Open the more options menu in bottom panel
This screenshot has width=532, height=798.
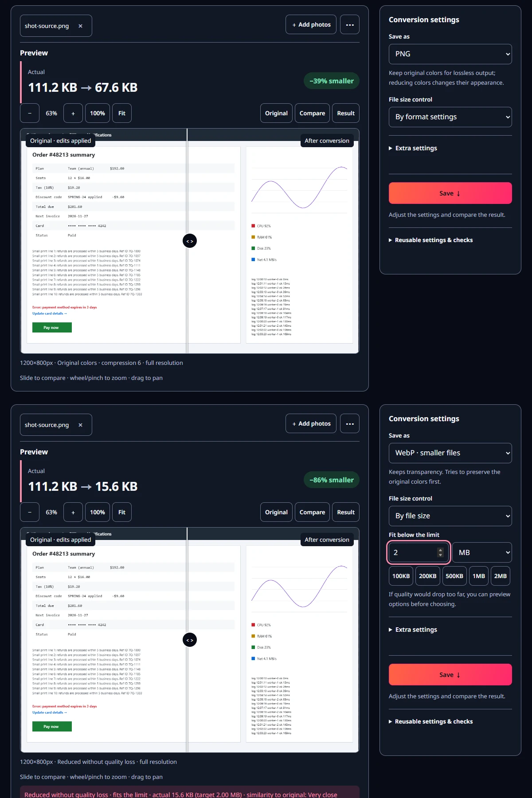tap(350, 424)
